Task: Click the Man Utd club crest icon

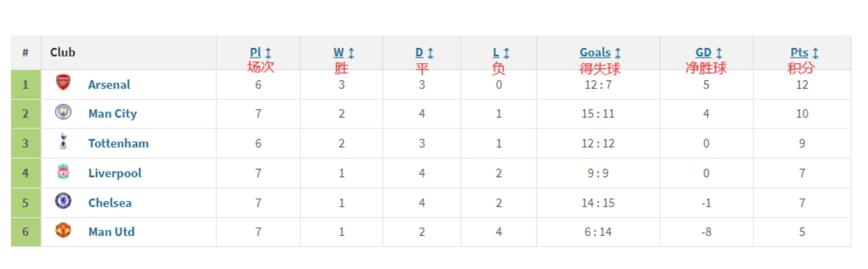Action: pyautogui.click(x=63, y=231)
